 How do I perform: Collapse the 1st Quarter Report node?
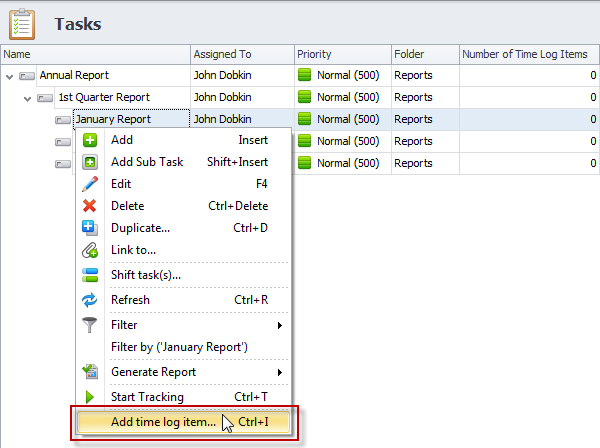point(28,97)
